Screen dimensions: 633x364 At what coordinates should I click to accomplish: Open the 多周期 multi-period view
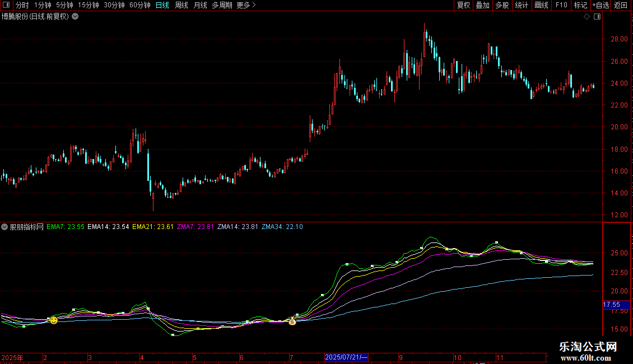pos(222,5)
